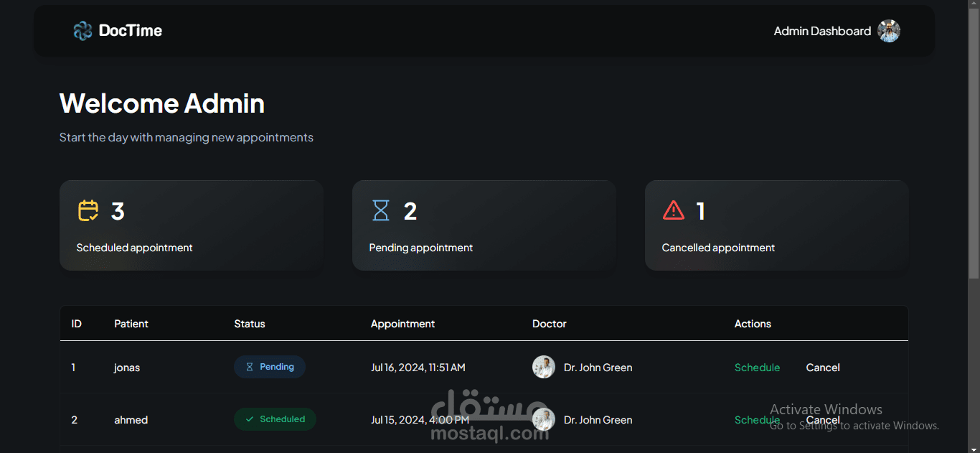Open the Admin Dashboard header menu

tap(821, 31)
